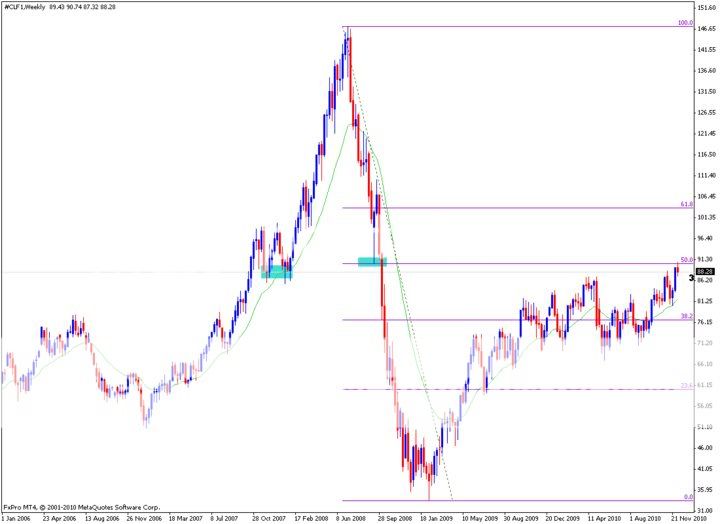Click the 100.0 Fibonacci level label
This screenshot has width=720, height=524.
pos(686,23)
